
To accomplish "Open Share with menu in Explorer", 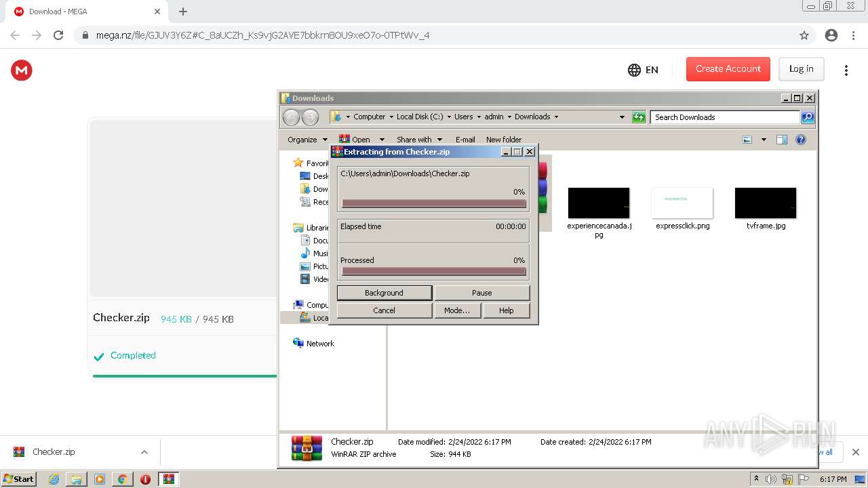I will coord(419,140).
